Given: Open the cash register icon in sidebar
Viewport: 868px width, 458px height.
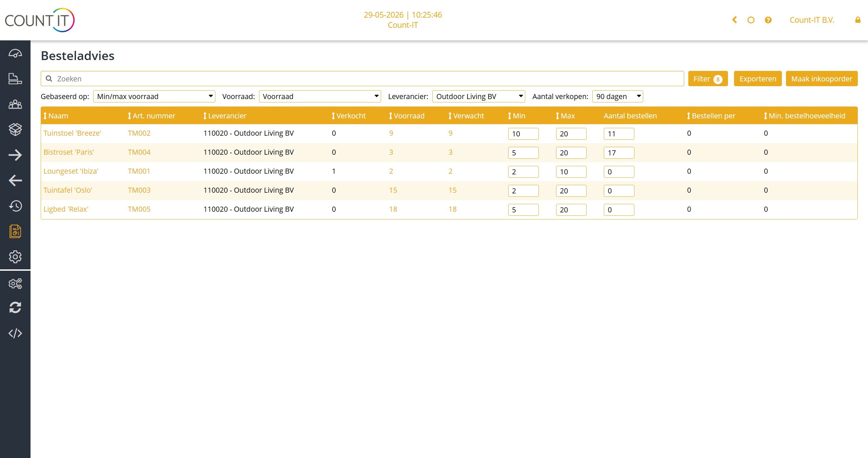Looking at the screenshot, I should coord(15,79).
